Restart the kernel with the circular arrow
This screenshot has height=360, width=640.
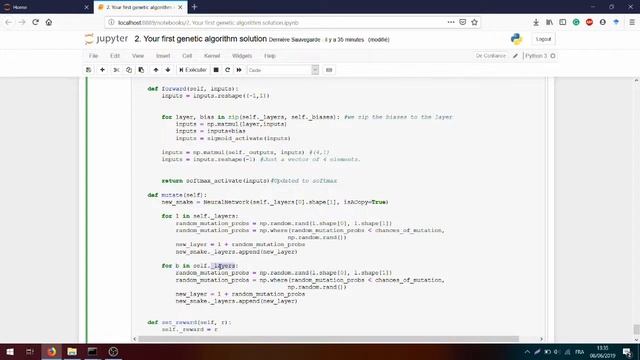pos(227,70)
